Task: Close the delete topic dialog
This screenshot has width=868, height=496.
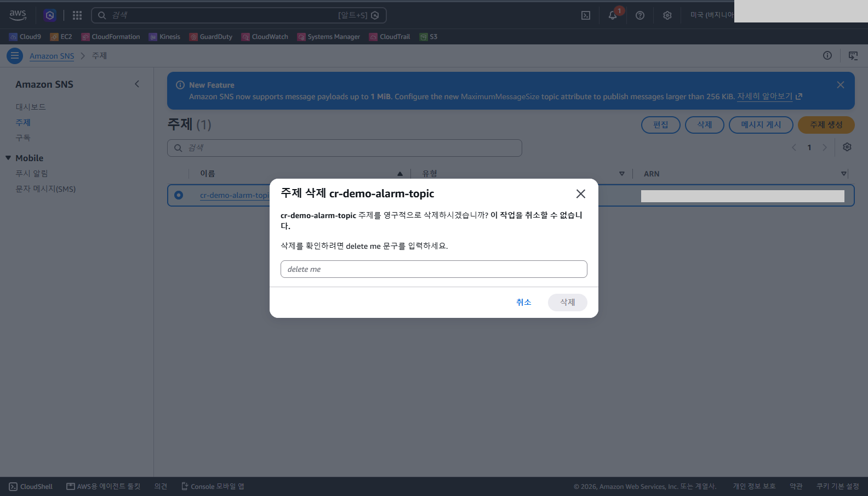Action: pos(581,193)
